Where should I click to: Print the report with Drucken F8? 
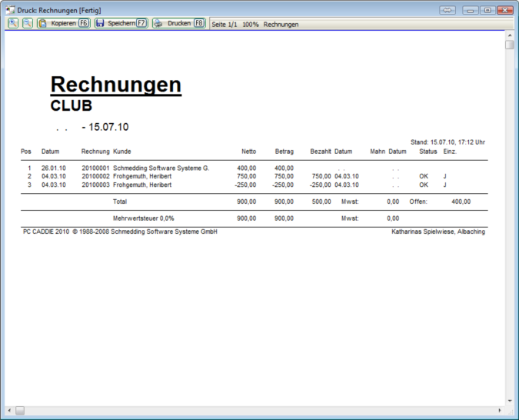click(x=178, y=24)
